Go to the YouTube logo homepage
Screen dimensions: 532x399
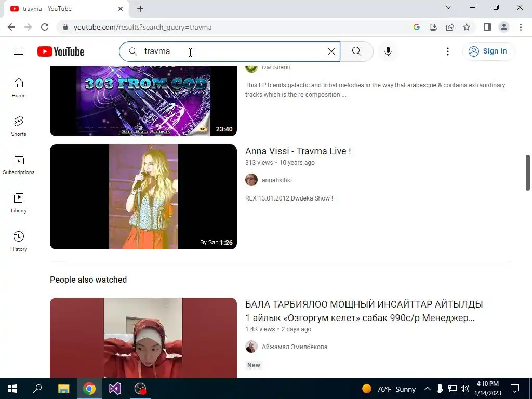tap(61, 51)
